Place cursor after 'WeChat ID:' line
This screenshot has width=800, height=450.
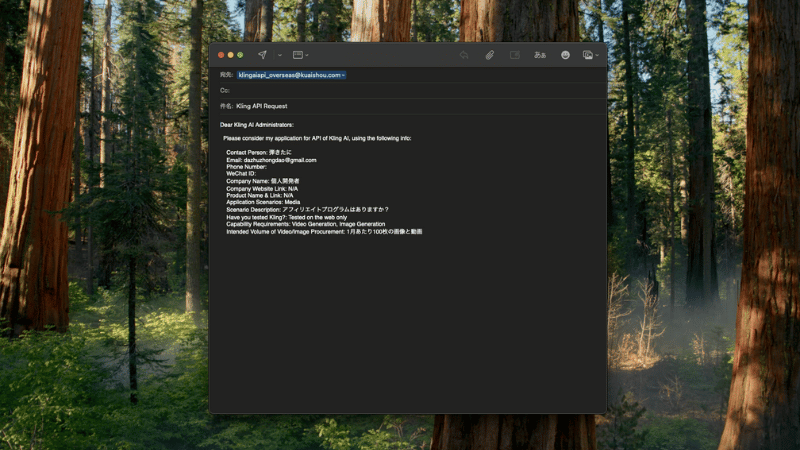pos(259,174)
